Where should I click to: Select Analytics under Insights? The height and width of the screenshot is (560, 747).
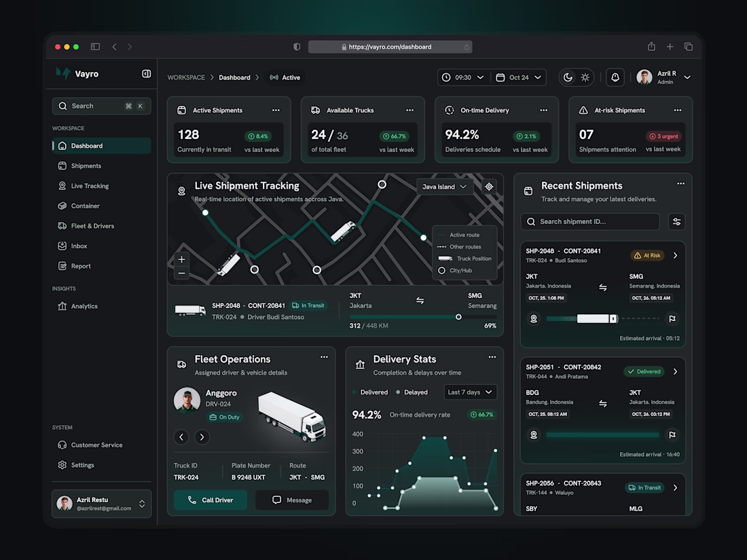coord(101,306)
